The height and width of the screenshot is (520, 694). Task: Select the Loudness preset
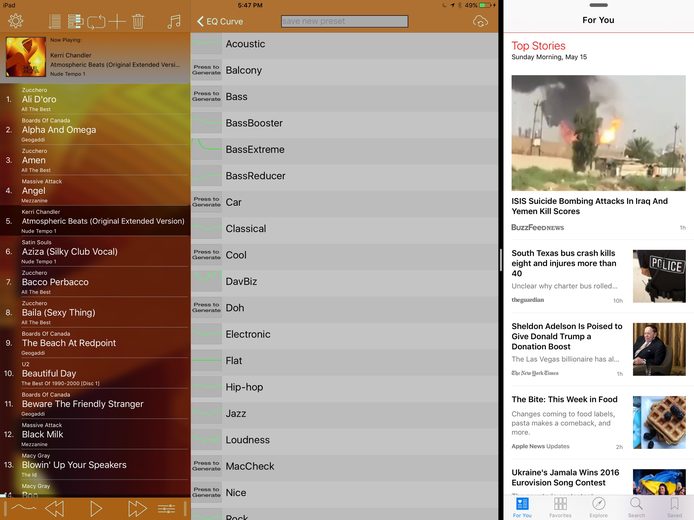[344, 440]
